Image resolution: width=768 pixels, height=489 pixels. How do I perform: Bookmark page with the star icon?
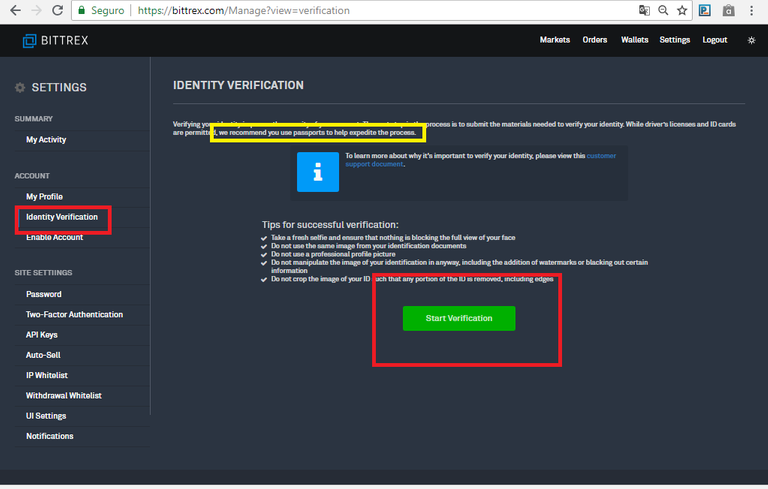pyautogui.click(x=682, y=10)
